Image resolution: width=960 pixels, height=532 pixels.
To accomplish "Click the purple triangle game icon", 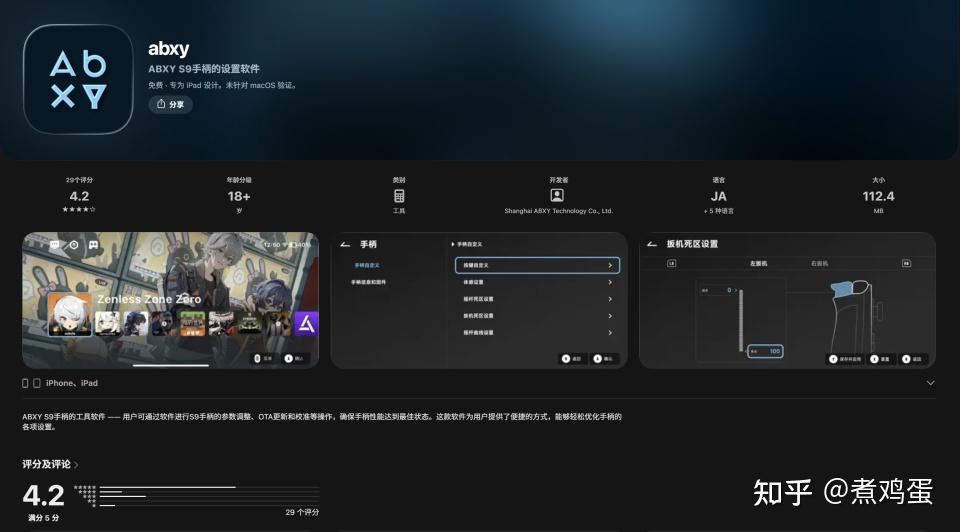I will pos(306,323).
